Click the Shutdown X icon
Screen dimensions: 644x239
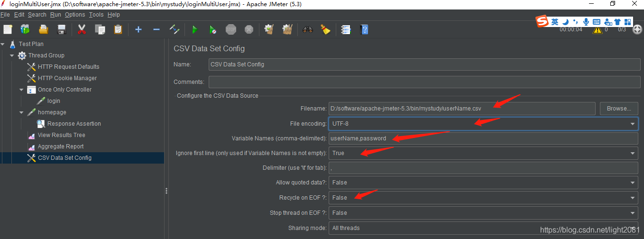249,29
